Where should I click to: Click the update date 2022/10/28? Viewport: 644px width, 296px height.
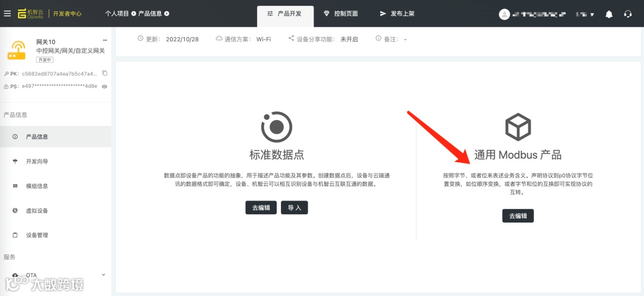pos(182,39)
